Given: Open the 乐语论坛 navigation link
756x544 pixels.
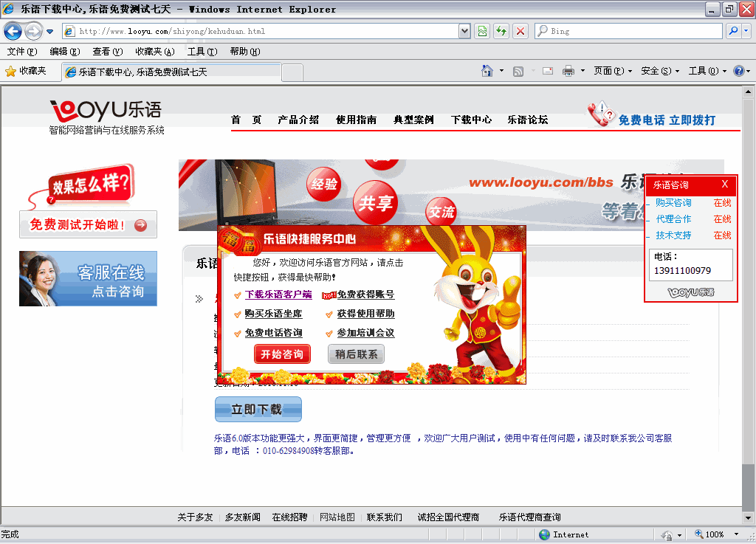Looking at the screenshot, I should [x=527, y=120].
